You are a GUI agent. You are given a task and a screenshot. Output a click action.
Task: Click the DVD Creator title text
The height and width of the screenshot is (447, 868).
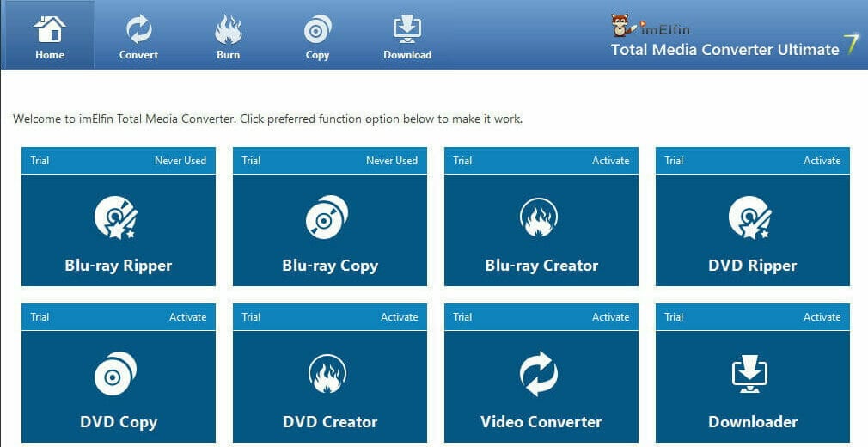click(330, 422)
